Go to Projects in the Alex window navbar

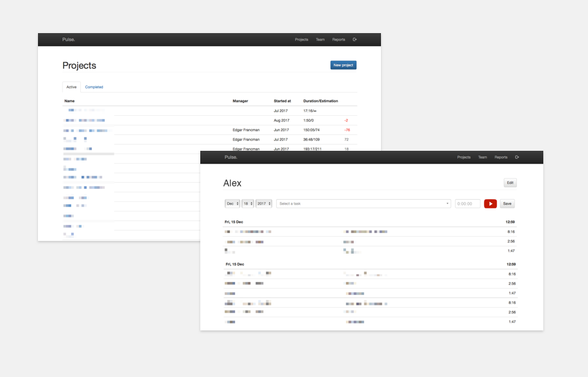(x=464, y=158)
